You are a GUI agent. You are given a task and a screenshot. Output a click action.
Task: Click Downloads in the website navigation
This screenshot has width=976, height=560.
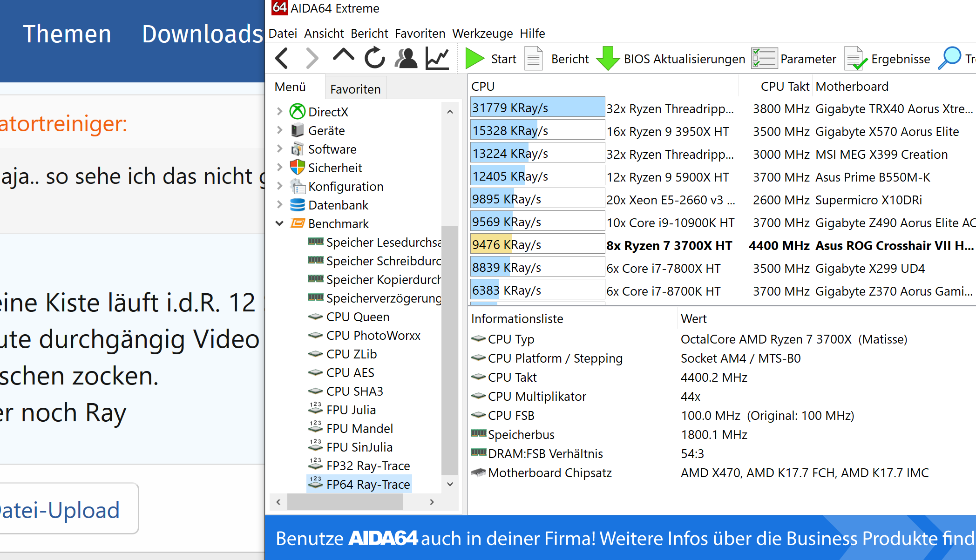[x=202, y=34]
